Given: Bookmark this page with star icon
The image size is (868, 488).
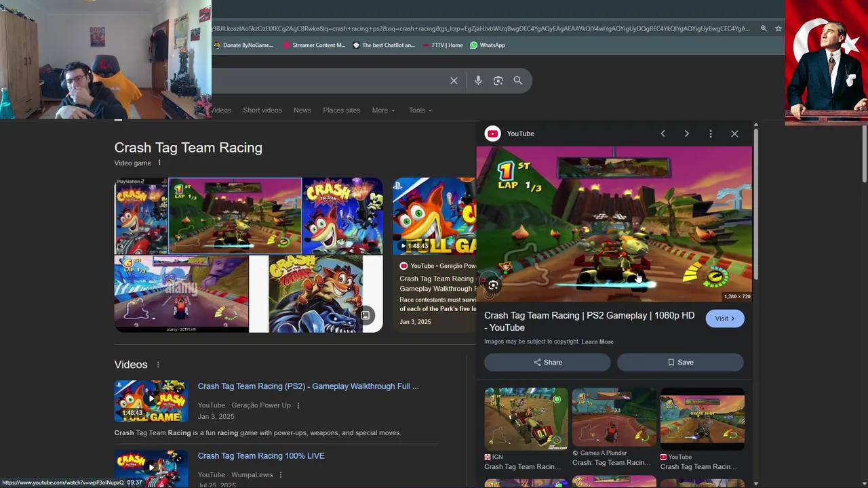Looking at the screenshot, I should [x=778, y=28].
